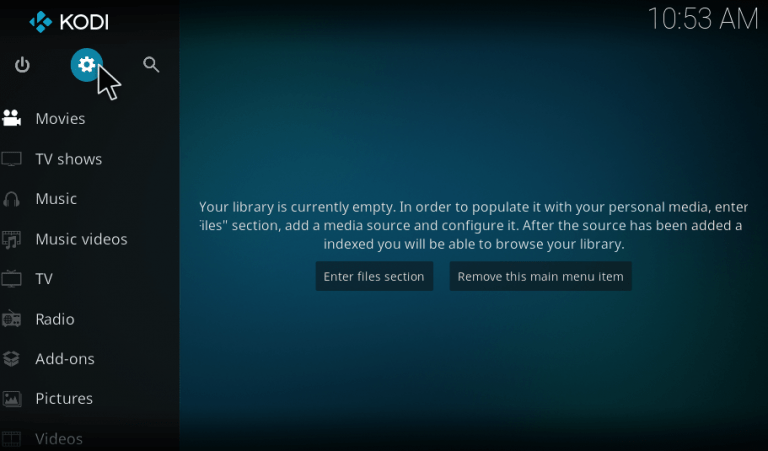Viewport: 768px width, 451px height.
Task: Click the search magnifier icon
Action: [151, 65]
